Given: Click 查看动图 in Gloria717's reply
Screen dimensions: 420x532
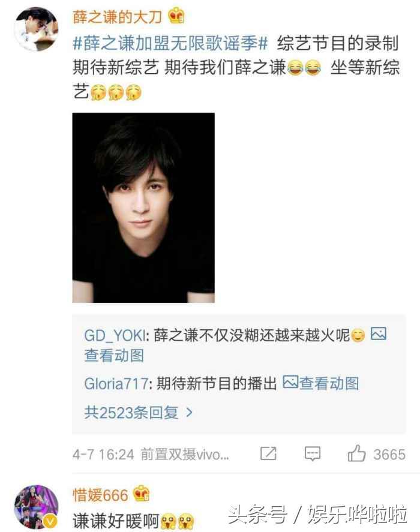Looking at the screenshot, I should [x=329, y=383].
